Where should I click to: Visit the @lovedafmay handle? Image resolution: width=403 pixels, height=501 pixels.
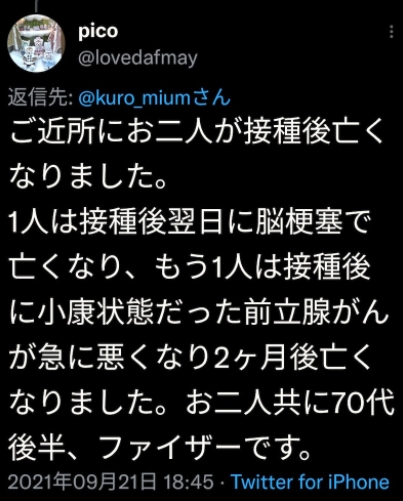pyautogui.click(x=138, y=58)
